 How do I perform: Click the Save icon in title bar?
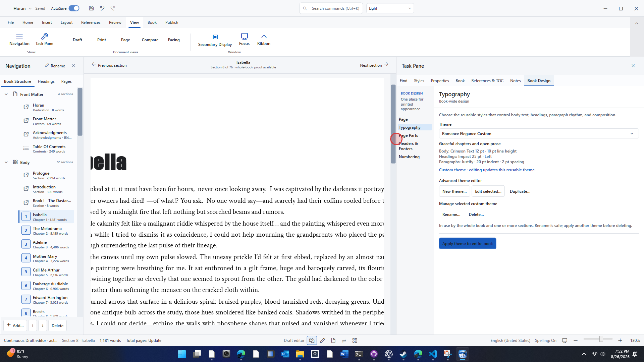pyautogui.click(x=91, y=8)
